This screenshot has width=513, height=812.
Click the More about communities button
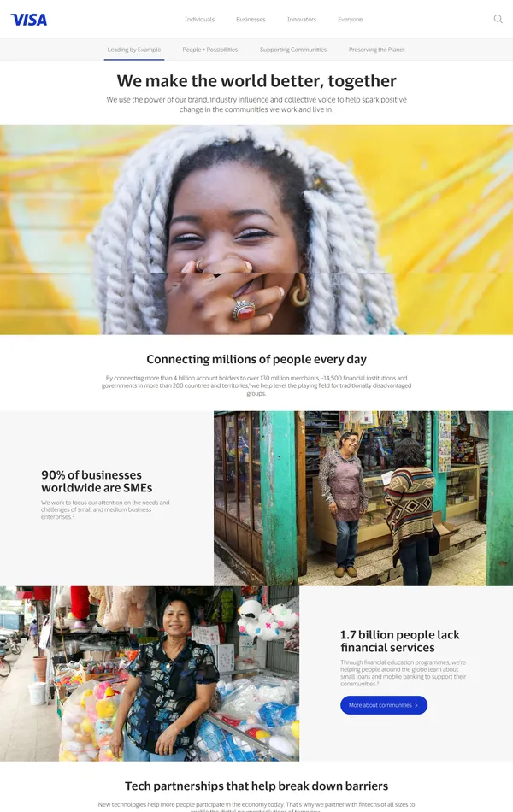[x=384, y=705]
